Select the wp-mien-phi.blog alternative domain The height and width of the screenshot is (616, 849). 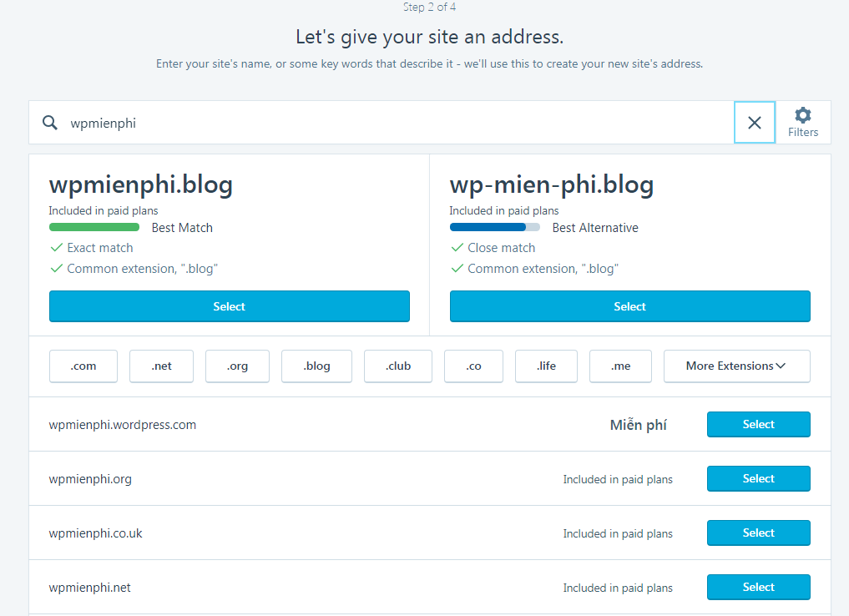click(629, 306)
